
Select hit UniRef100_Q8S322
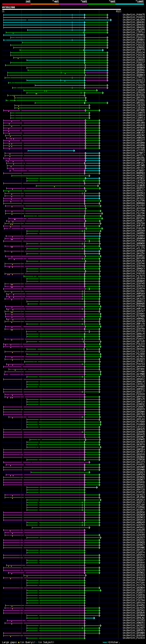point(134,103)
